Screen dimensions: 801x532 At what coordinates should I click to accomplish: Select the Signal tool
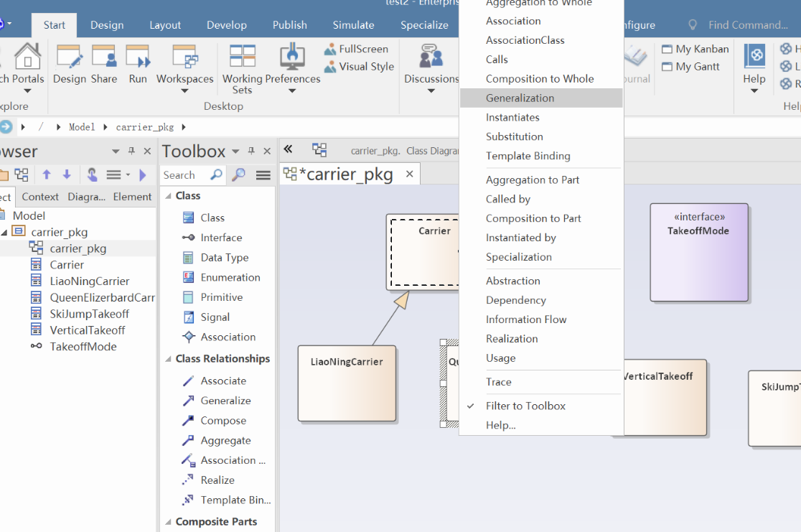[x=215, y=317]
